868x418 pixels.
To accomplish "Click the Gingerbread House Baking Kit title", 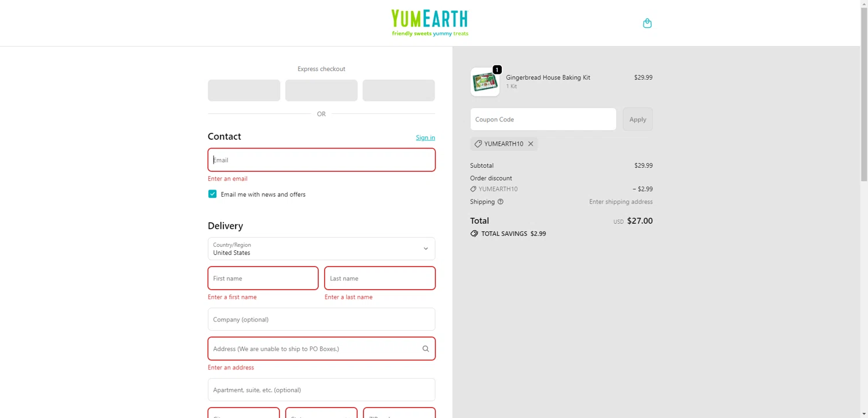I will pyautogui.click(x=548, y=77).
